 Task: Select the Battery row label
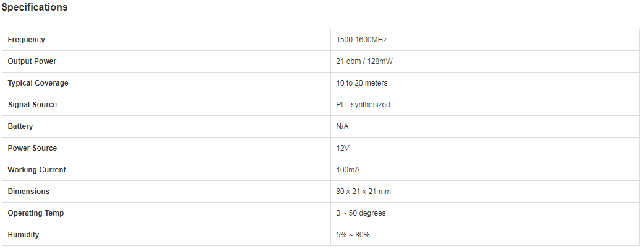coord(20,126)
